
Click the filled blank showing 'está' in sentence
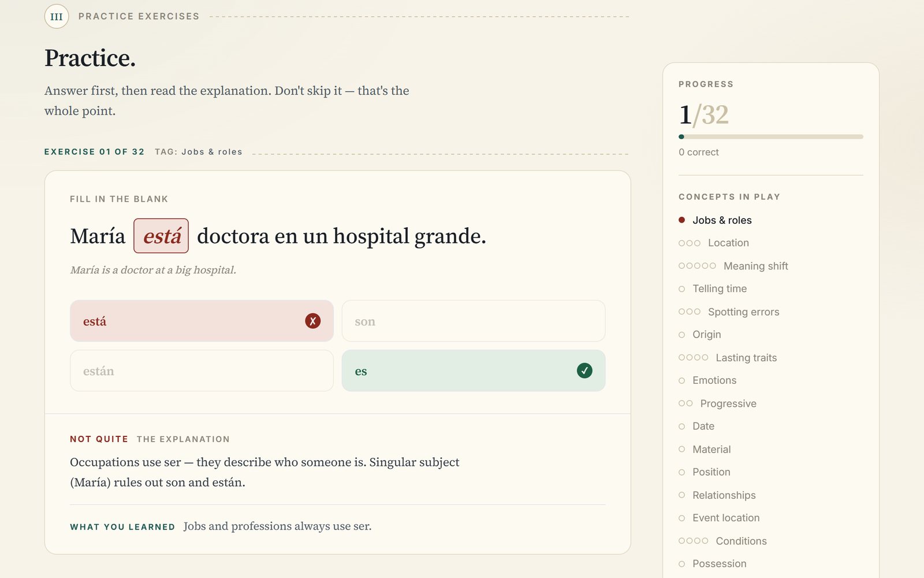pyautogui.click(x=161, y=236)
